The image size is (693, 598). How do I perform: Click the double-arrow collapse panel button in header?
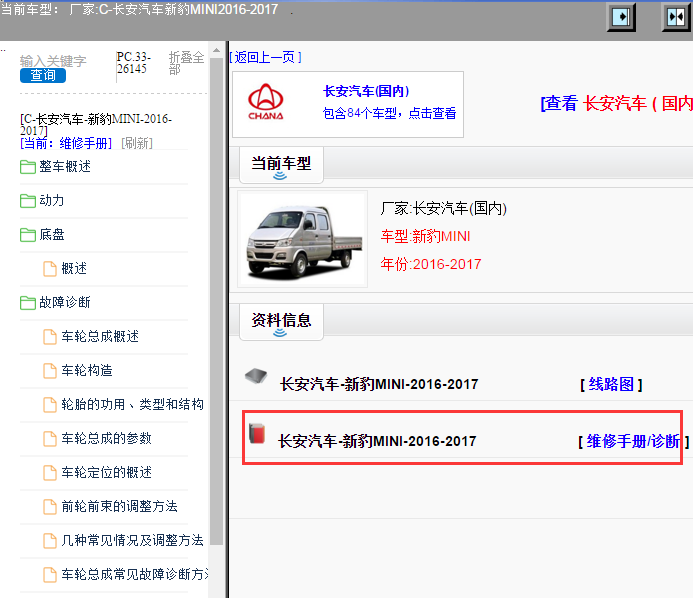[x=676, y=17]
